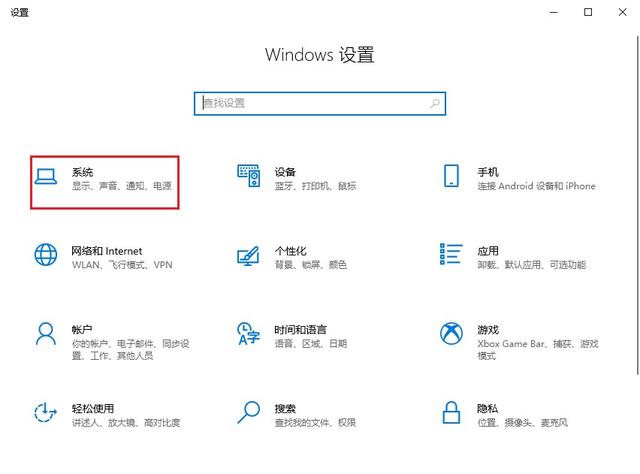Open 个性化 settings title
Viewport: 640px width, 474px height.
290,251
